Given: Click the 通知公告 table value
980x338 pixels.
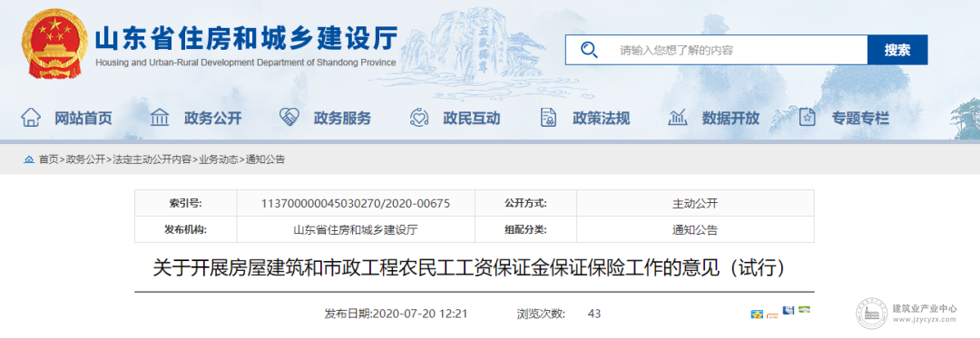Looking at the screenshot, I should click(x=695, y=229).
